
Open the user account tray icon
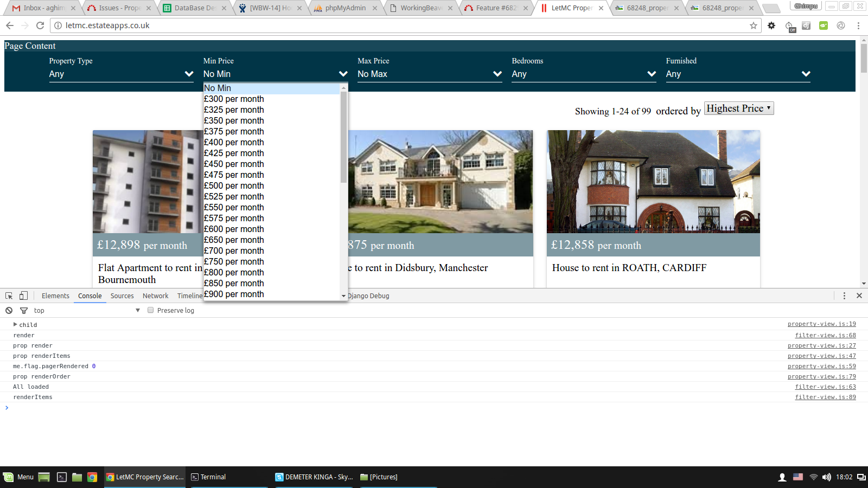782,477
